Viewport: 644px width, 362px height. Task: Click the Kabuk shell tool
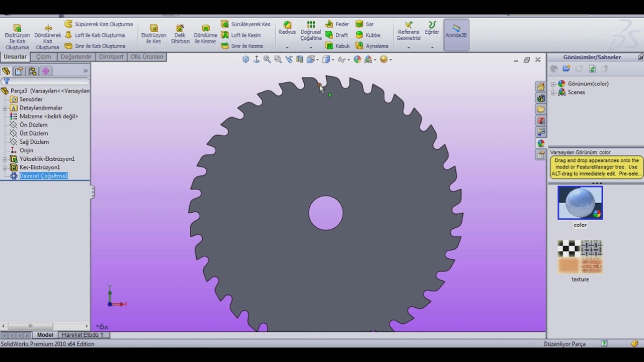point(338,46)
